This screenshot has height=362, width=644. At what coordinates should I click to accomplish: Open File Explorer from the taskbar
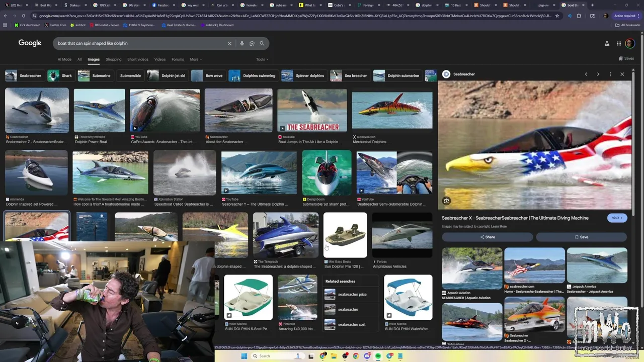click(x=334, y=356)
